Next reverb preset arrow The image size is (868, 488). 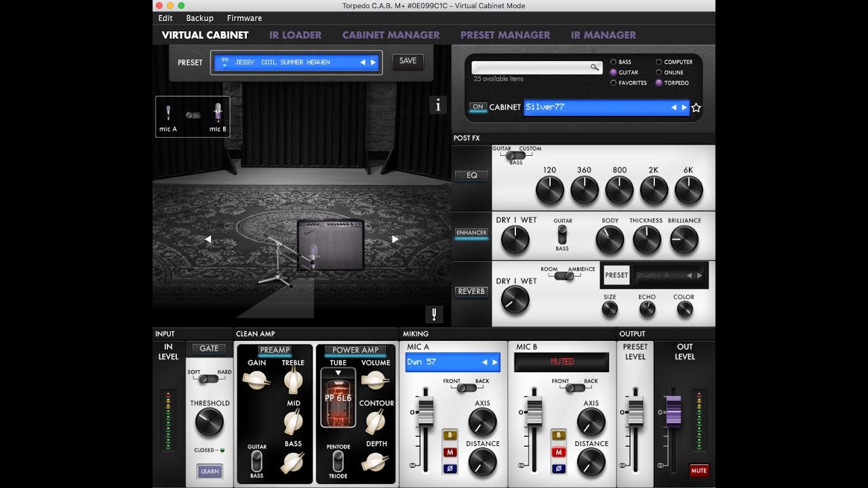(700, 276)
